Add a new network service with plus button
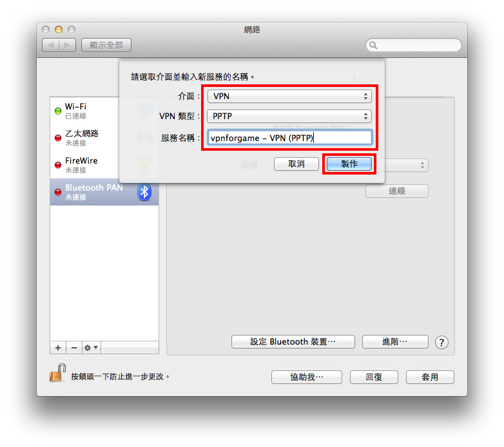This screenshot has height=447, width=504. click(x=58, y=348)
